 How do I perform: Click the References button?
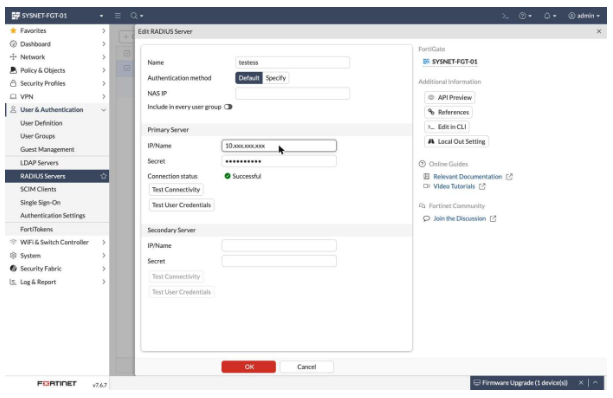click(448, 112)
